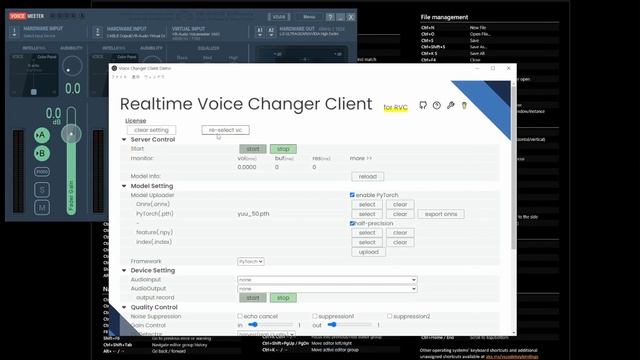Click the License link

pyautogui.click(x=136, y=121)
